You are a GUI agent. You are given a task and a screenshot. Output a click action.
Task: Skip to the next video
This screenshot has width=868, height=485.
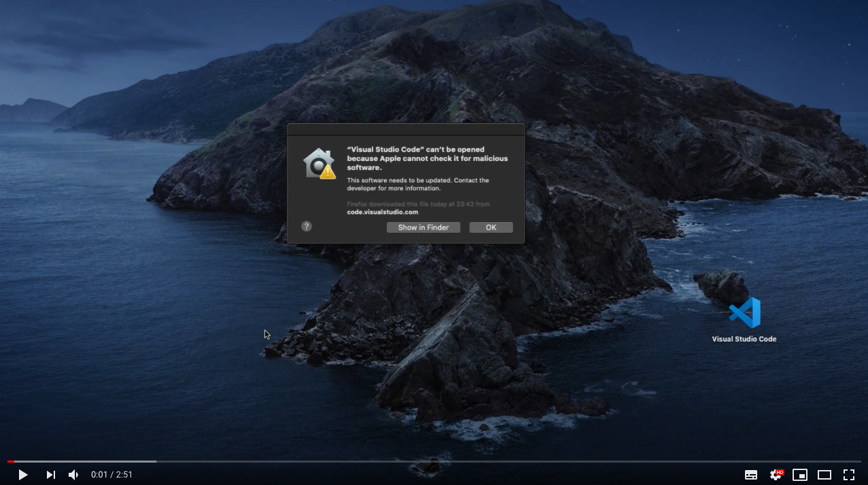click(50, 475)
